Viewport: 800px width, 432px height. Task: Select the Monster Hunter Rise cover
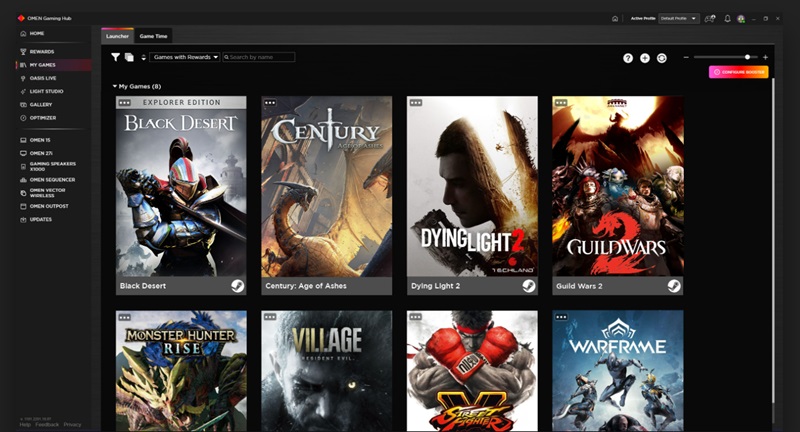(181, 371)
